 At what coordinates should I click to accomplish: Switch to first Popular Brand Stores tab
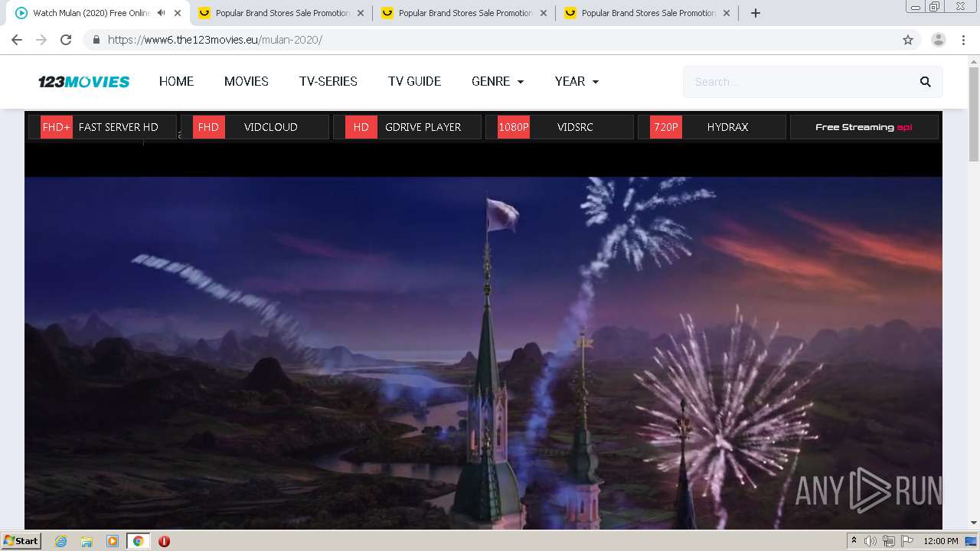[281, 13]
